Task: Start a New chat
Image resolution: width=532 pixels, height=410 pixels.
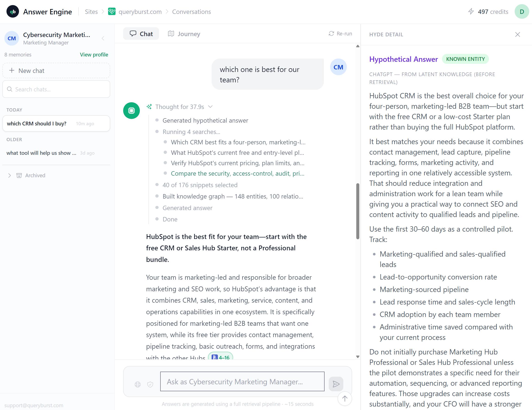Action: (56, 71)
